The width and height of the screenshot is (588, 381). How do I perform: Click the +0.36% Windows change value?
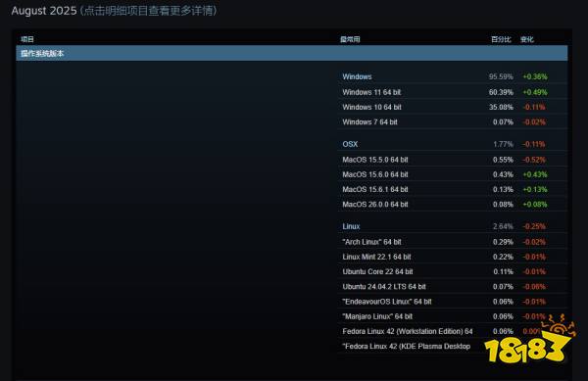(x=535, y=76)
